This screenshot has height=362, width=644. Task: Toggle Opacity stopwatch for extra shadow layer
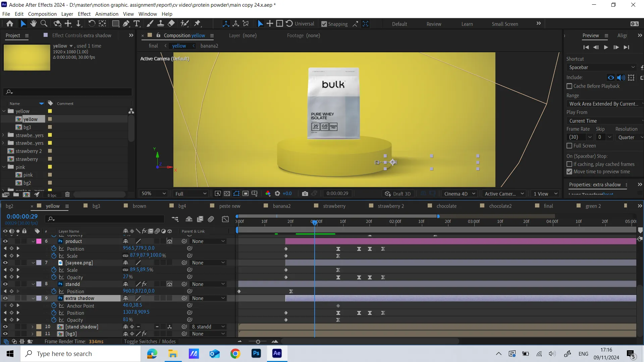tap(54, 320)
